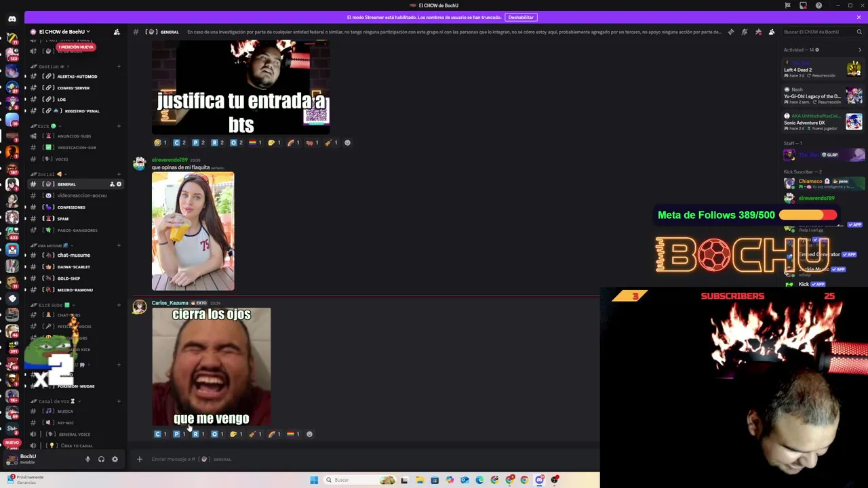
Task: Click Carlos_Kazuma username in chat
Action: point(170,303)
